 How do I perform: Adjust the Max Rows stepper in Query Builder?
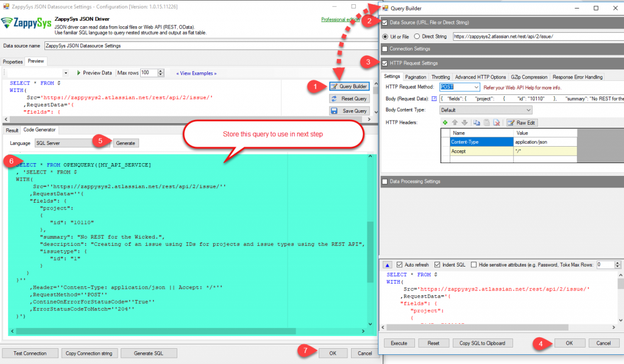tap(617, 265)
